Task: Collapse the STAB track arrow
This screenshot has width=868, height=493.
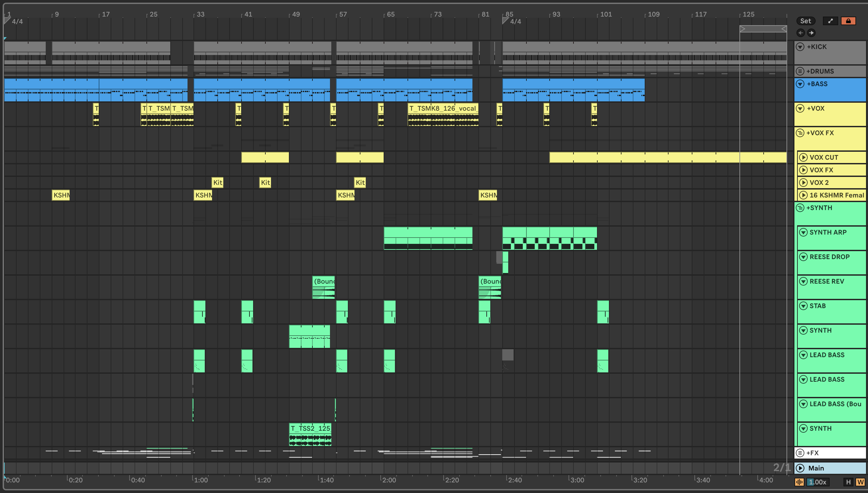Action: click(x=803, y=306)
